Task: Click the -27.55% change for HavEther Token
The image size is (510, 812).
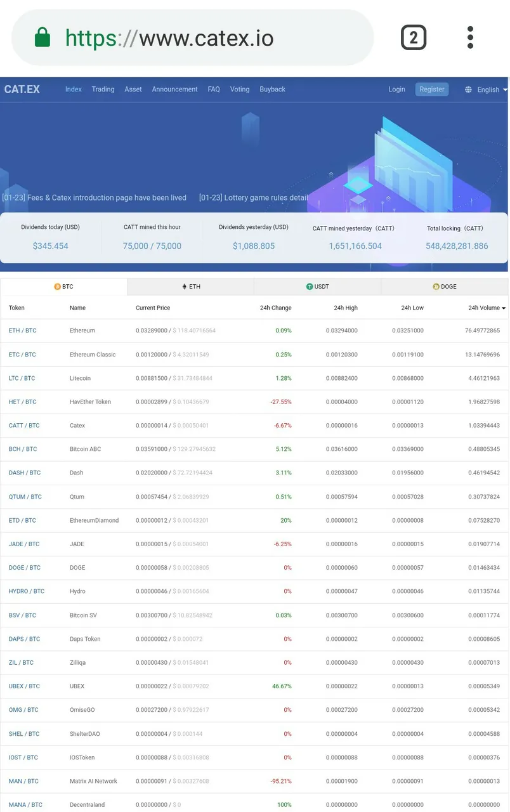Action: pos(281,402)
